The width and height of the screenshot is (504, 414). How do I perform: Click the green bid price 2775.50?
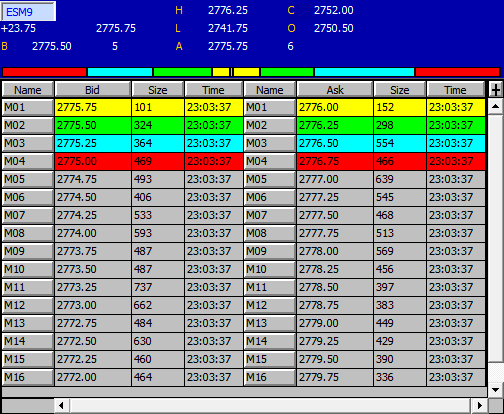(93, 125)
